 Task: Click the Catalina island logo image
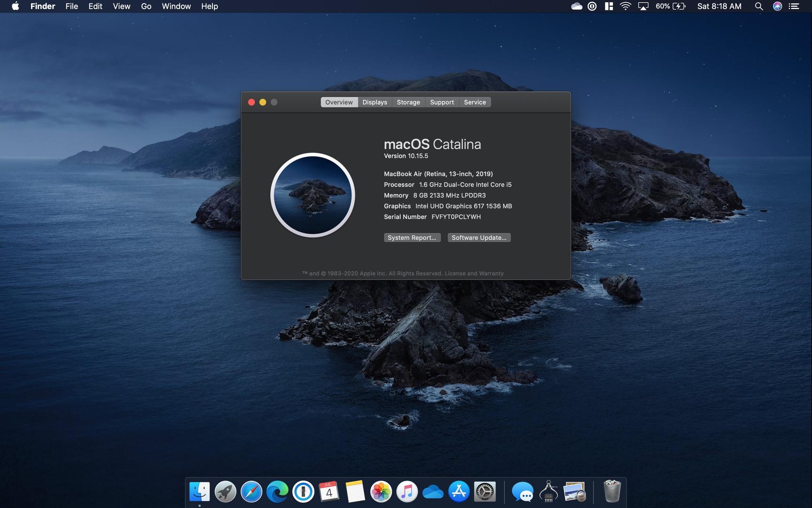pos(312,195)
